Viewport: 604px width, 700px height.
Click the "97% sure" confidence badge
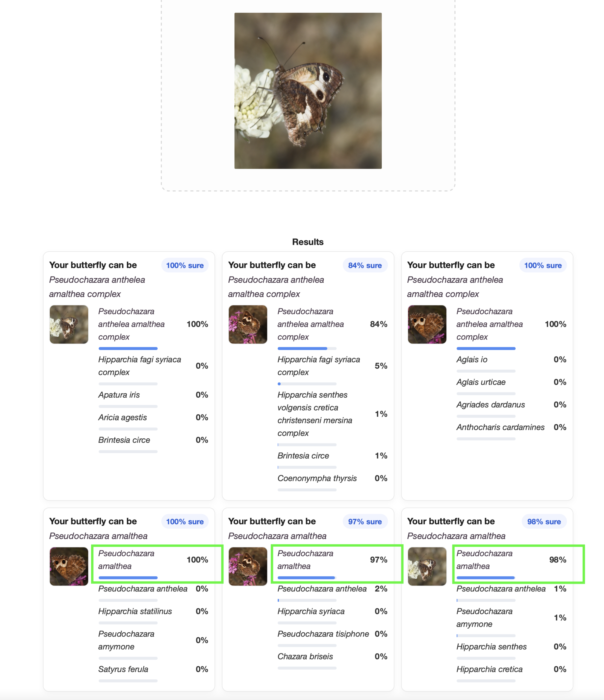365,521
